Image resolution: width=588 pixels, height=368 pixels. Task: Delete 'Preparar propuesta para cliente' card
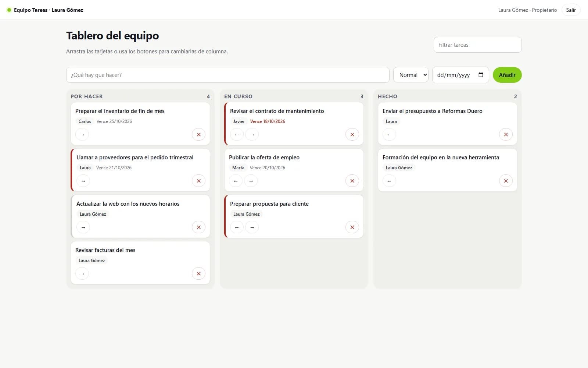click(x=352, y=227)
